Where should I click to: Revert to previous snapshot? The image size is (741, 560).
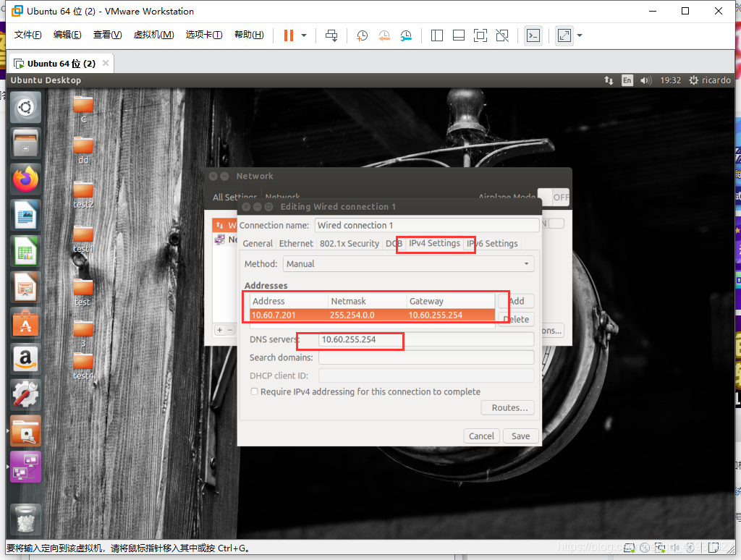tap(384, 35)
